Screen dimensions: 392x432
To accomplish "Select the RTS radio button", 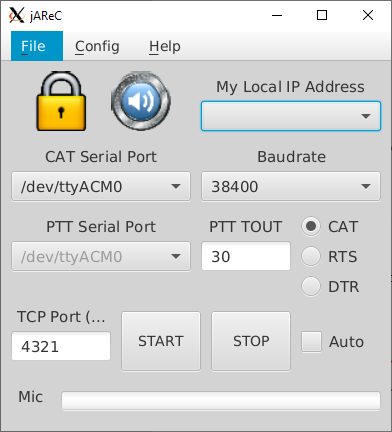I will tap(311, 256).
